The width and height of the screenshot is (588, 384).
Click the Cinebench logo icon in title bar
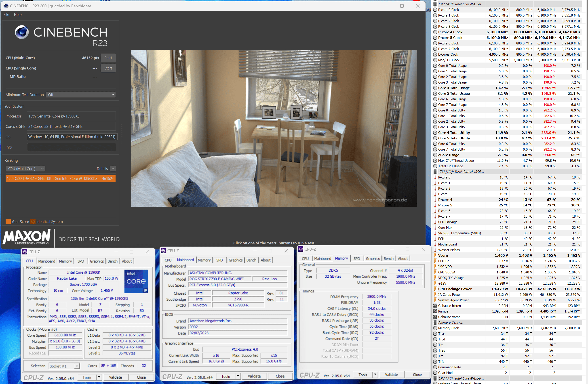point(6,6)
